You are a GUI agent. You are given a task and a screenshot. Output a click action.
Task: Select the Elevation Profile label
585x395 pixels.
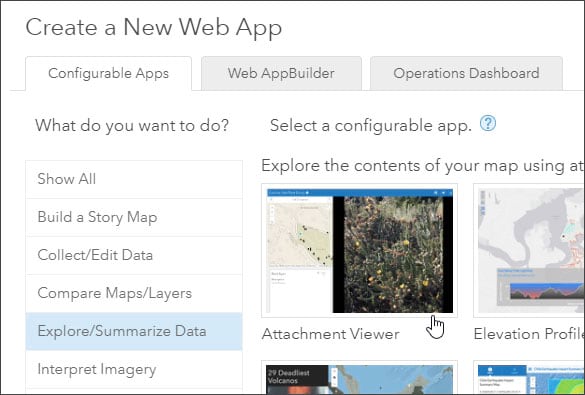[x=529, y=334]
